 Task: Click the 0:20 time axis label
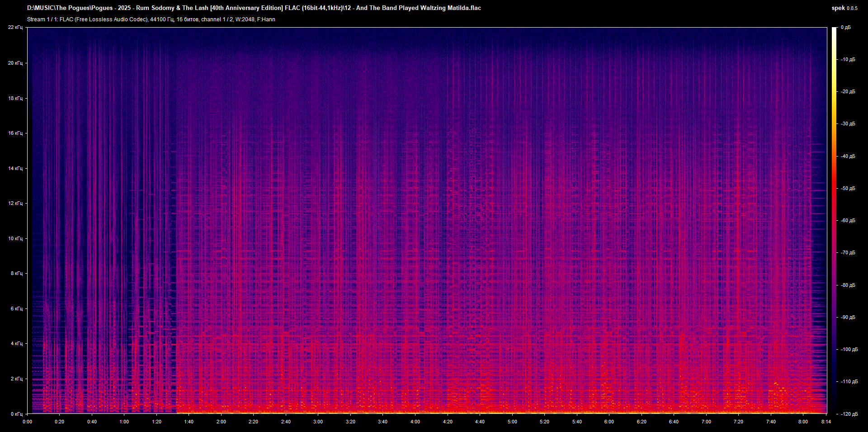pyautogui.click(x=59, y=422)
